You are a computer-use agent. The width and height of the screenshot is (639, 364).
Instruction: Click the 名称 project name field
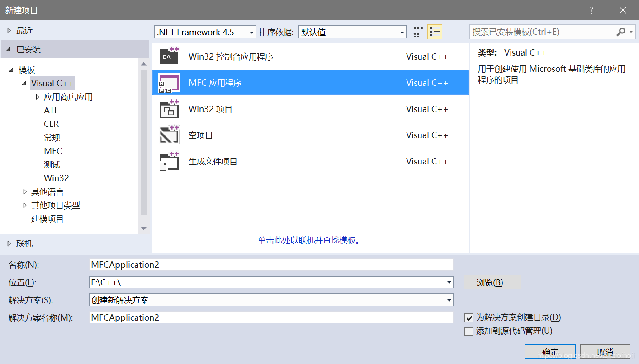(271, 265)
